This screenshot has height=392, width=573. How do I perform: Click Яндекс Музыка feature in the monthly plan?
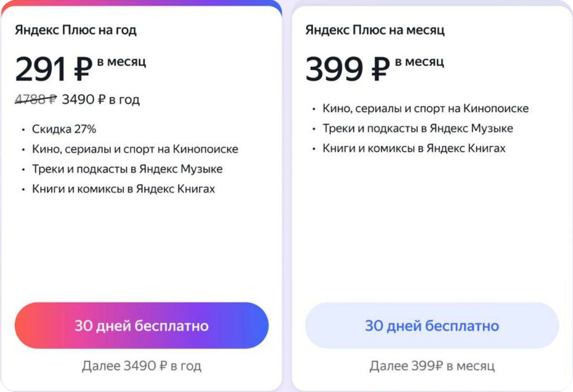point(418,128)
